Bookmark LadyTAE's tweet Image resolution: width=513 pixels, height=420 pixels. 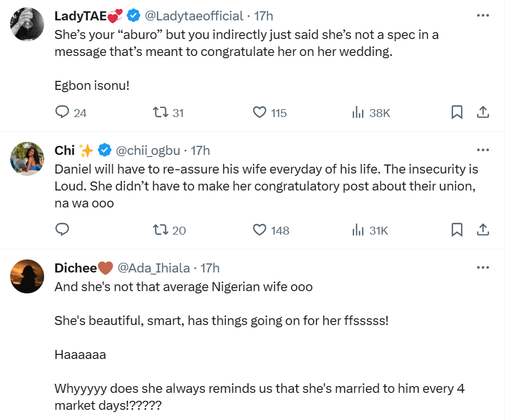tap(457, 112)
